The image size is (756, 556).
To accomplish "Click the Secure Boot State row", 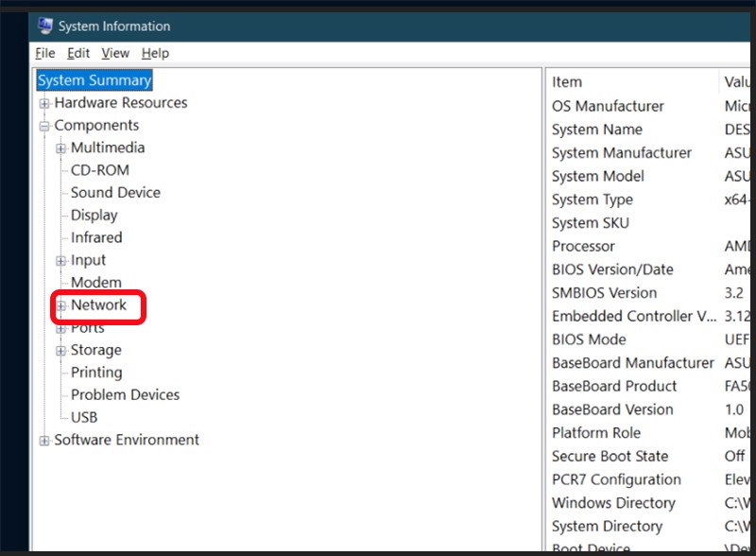I will coord(649,456).
